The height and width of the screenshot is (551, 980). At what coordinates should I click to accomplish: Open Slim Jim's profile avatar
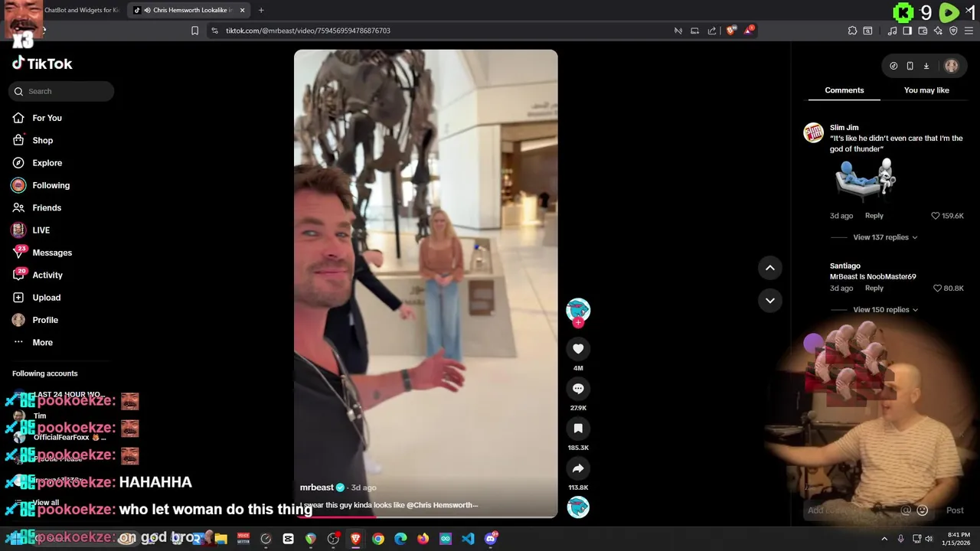tap(813, 132)
